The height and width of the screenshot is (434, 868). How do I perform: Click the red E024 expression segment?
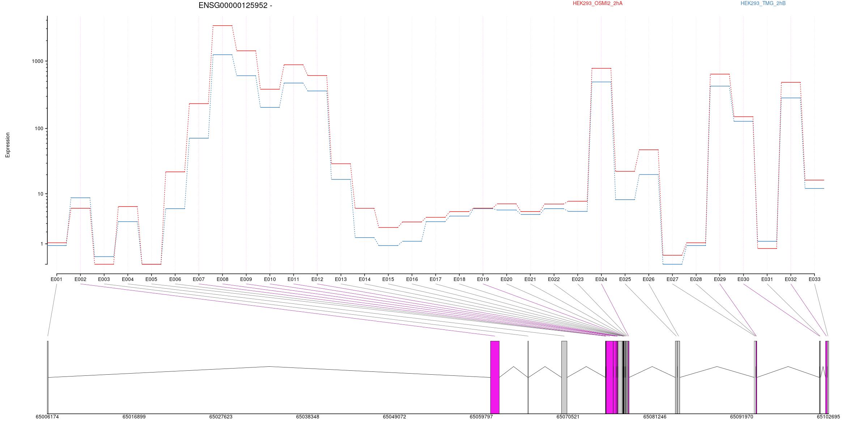coord(601,68)
